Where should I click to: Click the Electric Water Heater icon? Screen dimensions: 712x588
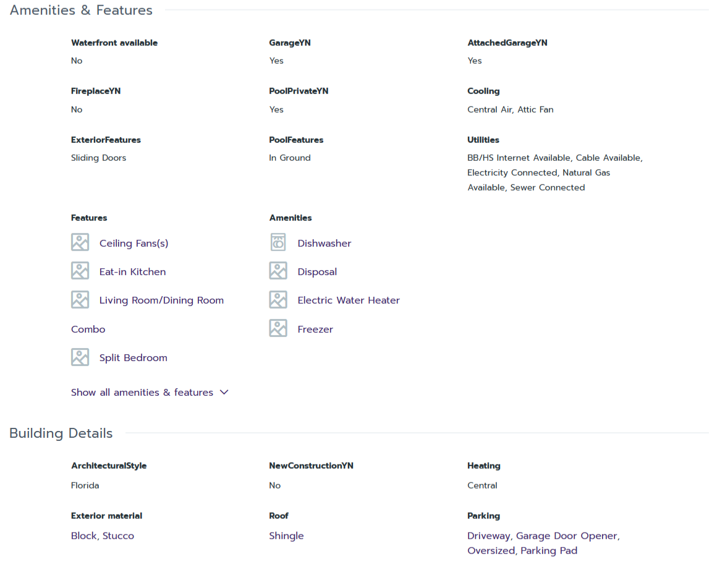pos(278,300)
